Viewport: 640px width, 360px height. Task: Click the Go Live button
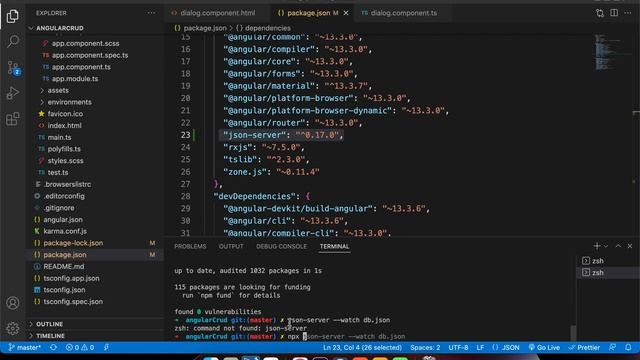click(x=544, y=348)
